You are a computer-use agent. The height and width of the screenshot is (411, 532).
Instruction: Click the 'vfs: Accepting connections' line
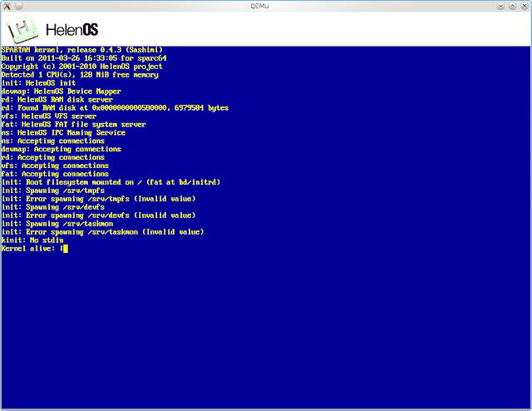point(55,166)
